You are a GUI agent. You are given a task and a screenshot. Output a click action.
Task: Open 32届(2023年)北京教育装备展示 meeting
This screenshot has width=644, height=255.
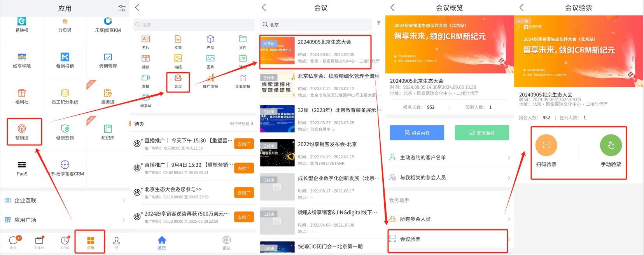tap(320, 119)
